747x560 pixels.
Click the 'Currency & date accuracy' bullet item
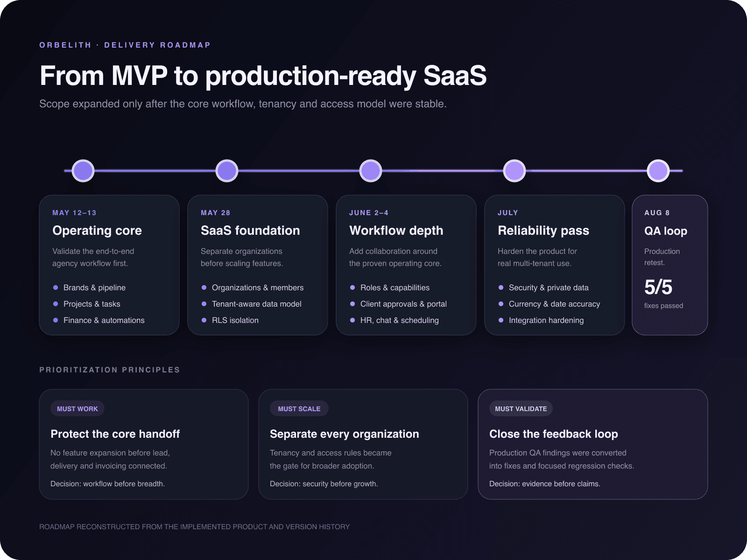549,304
